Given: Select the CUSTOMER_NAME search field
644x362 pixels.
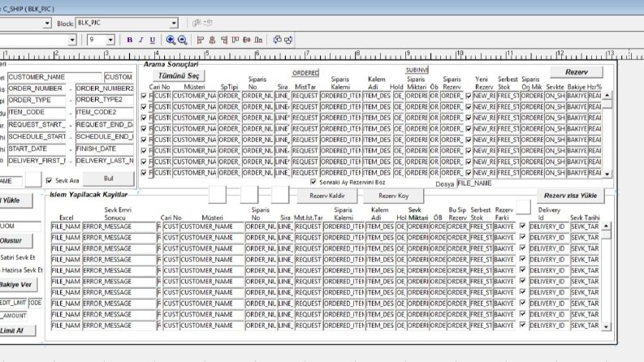Looking at the screenshot, I should [x=54, y=77].
